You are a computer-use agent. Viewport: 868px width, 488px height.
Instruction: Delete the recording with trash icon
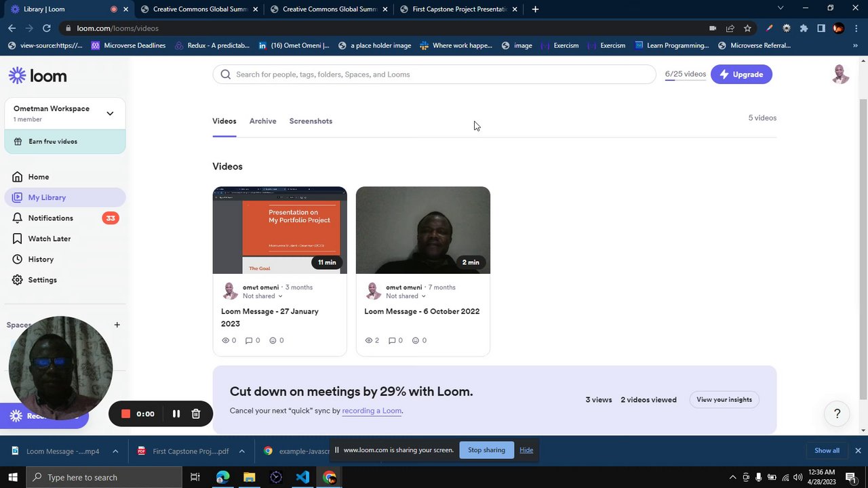pyautogui.click(x=196, y=413)
